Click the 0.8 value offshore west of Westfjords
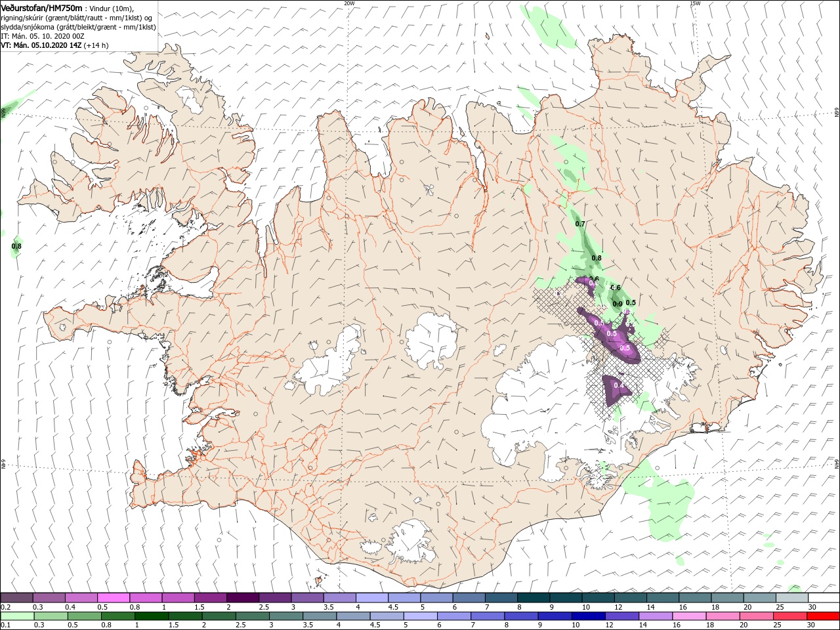 17,247
